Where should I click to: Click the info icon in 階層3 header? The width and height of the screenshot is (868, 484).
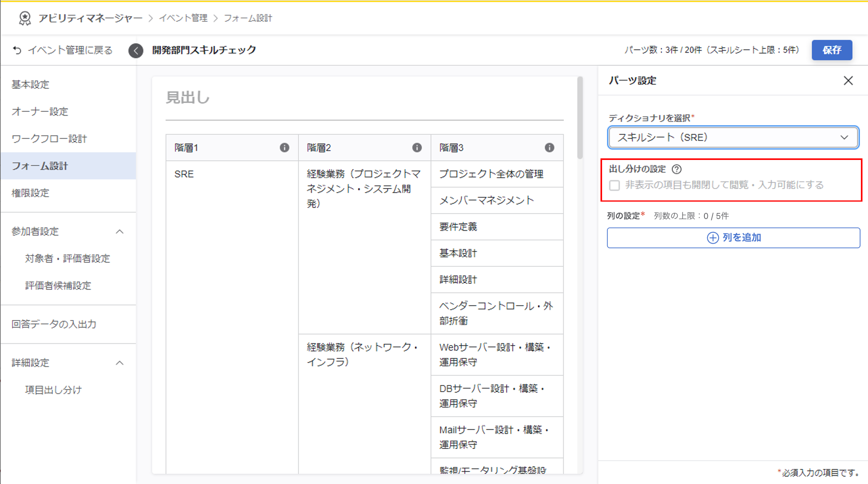[x=549, y=148]
